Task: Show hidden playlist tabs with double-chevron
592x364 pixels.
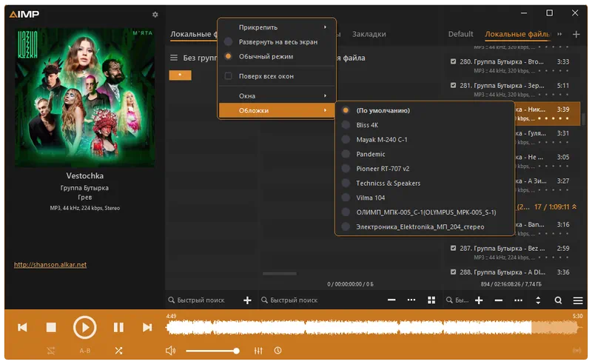Action: (x=559, y=34)
